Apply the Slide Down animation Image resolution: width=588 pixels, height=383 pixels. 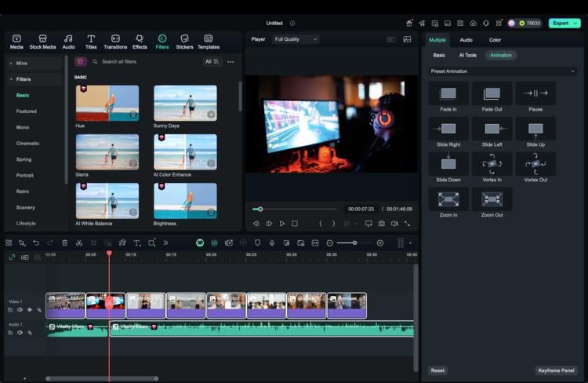point(448,164)
